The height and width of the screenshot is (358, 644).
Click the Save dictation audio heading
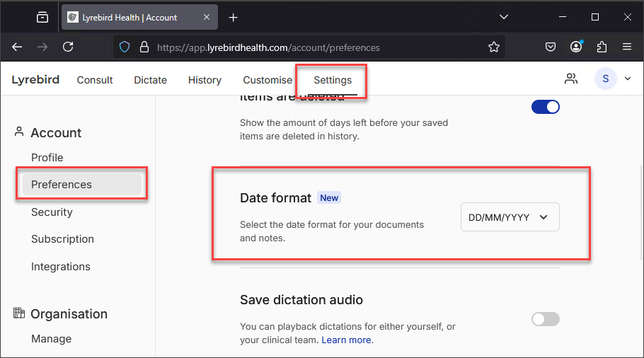(301, 300)
